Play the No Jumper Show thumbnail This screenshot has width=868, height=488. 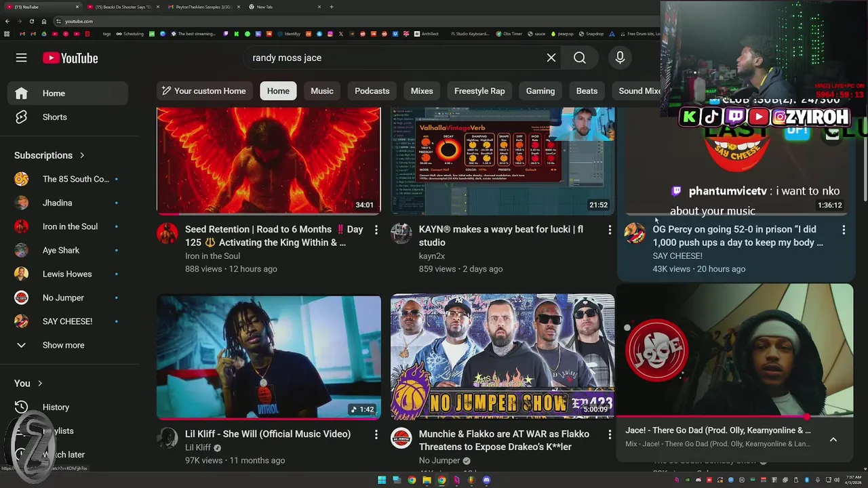(x=502, y=357)
